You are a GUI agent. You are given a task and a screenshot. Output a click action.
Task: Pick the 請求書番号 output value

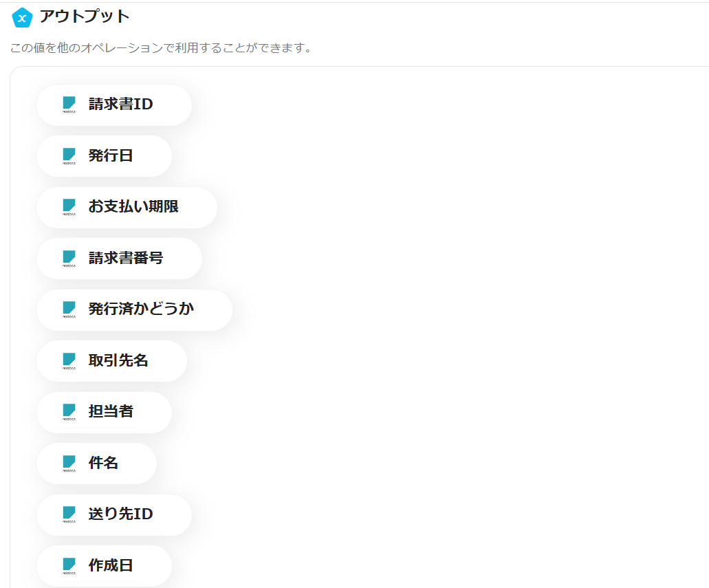(x=126, y=259)
